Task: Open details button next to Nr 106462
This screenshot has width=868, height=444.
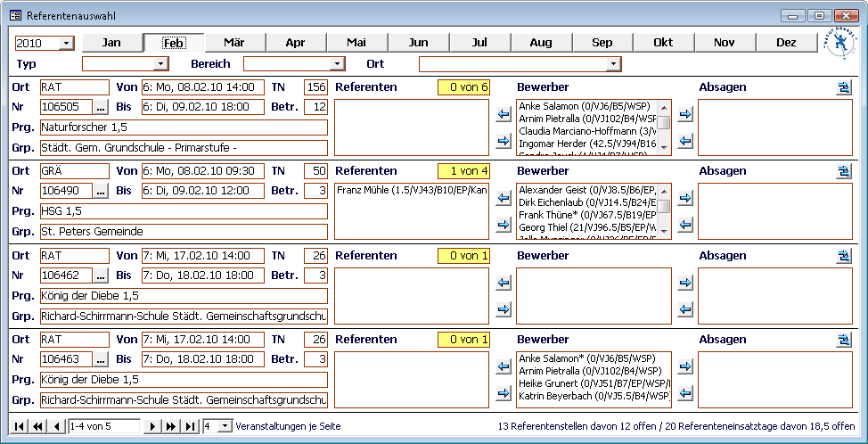Action: [x=100, y=275]
